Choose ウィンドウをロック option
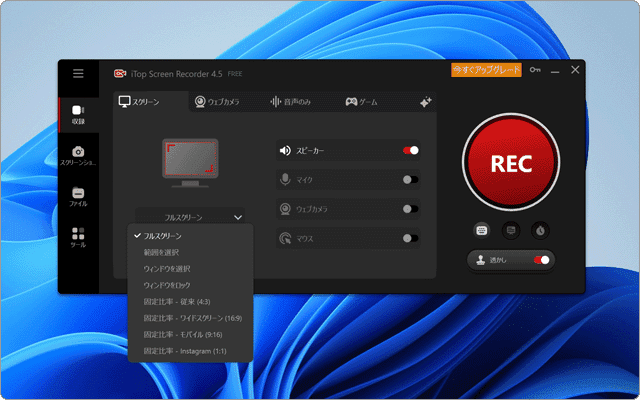Screen dimensions: 640x400 [190, 285]
